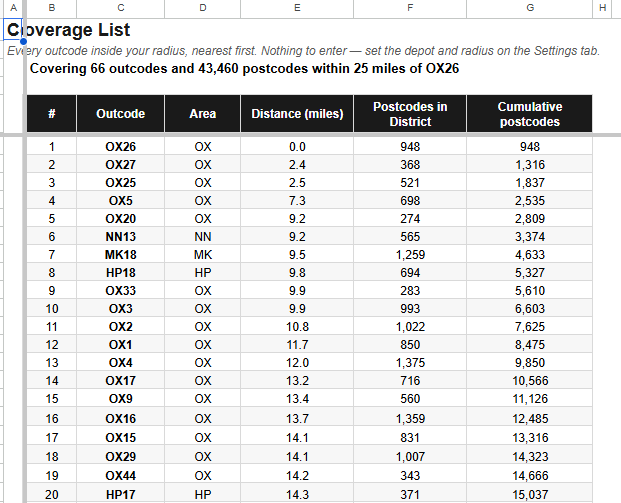Select the OX4 outcode cell
The image size is (621, 503).
(x=120, y=363)
